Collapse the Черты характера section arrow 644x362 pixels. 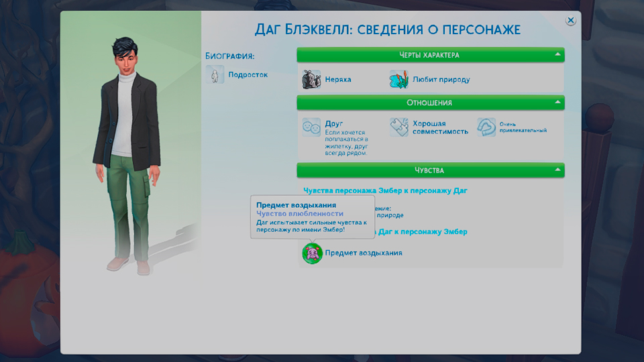coord(557,54)
